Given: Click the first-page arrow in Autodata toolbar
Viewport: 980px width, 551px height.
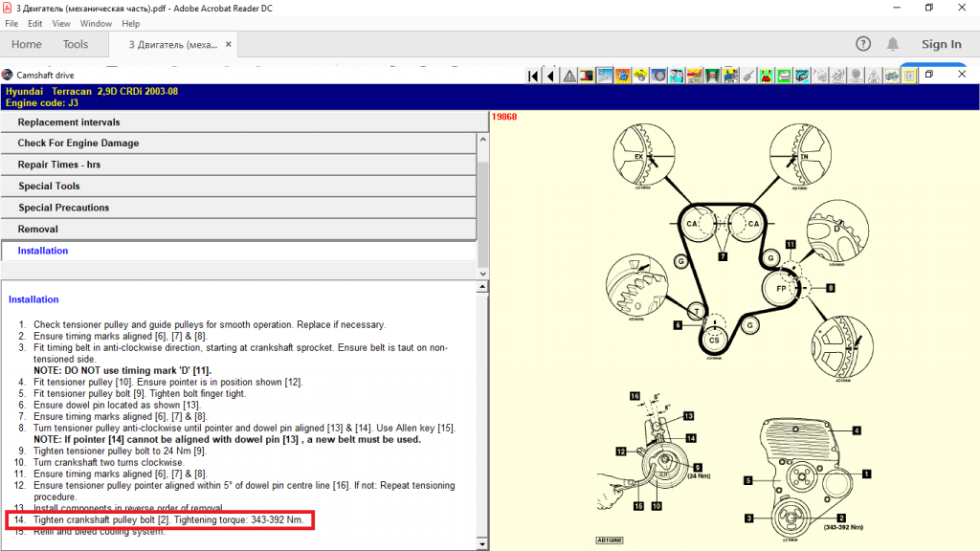Looking at the screenshot, I should click(x=534, y=75).
